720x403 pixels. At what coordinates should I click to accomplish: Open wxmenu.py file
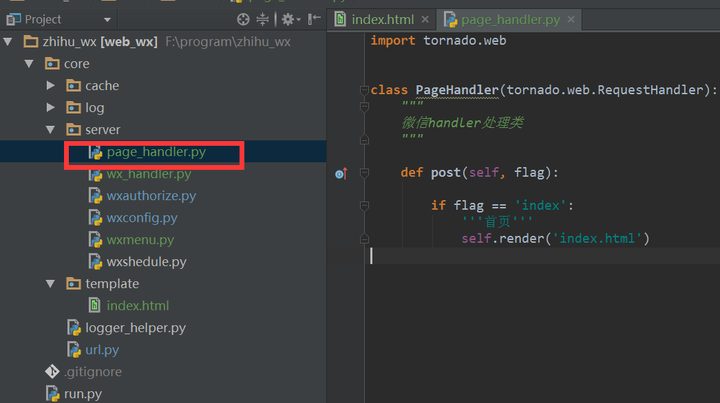point(140,240)
